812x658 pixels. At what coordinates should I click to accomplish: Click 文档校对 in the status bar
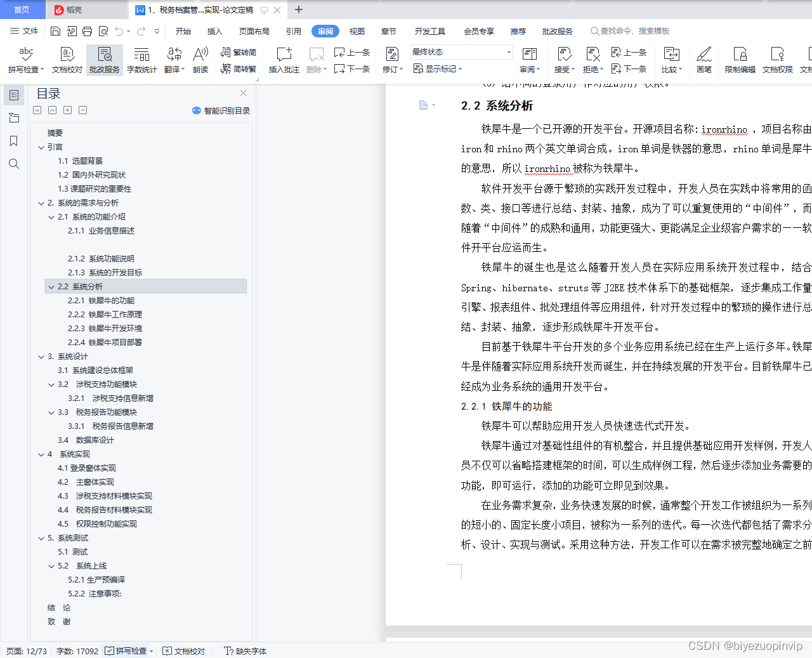184,651
